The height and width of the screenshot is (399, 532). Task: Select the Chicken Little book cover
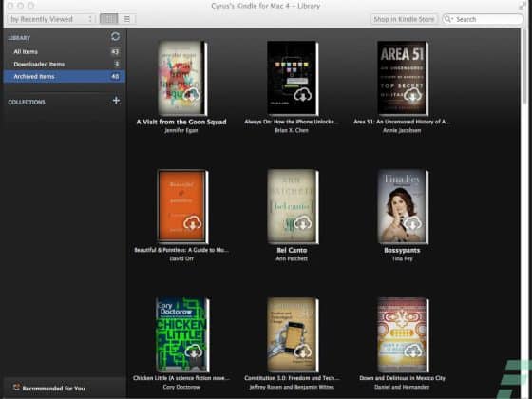click(x=182, y=334)
